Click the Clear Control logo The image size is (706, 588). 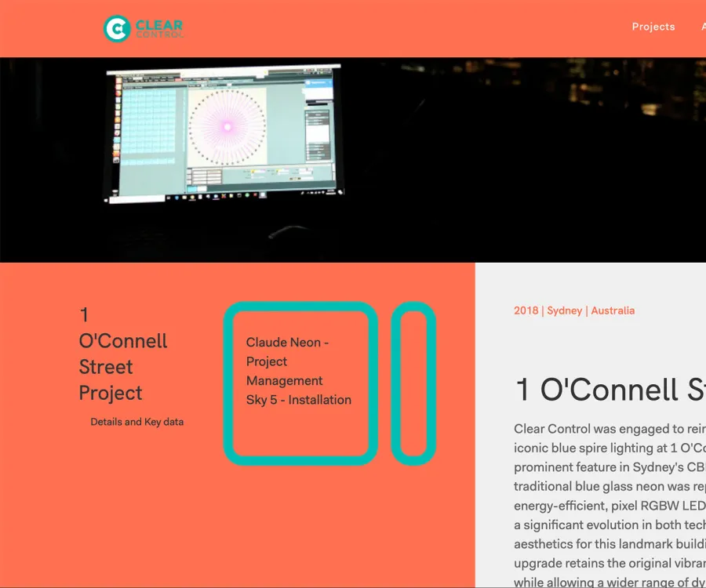coord(144,28)
